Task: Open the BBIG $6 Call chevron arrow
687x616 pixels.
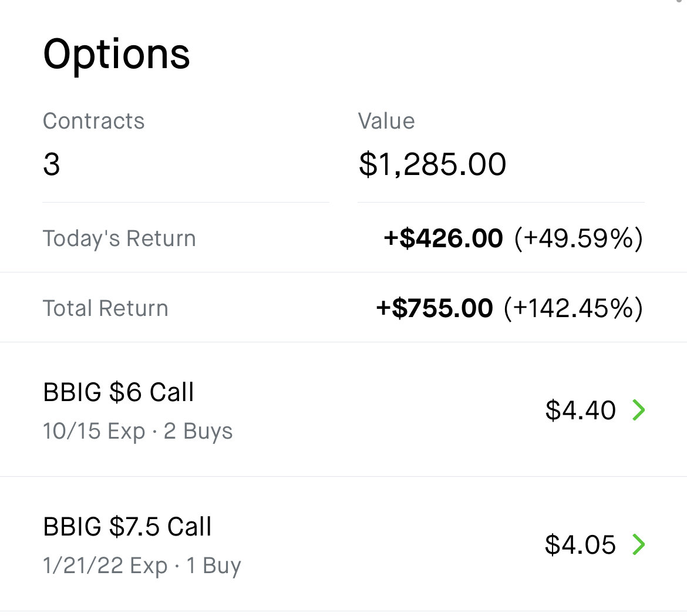Action: [x=639, y=410]
